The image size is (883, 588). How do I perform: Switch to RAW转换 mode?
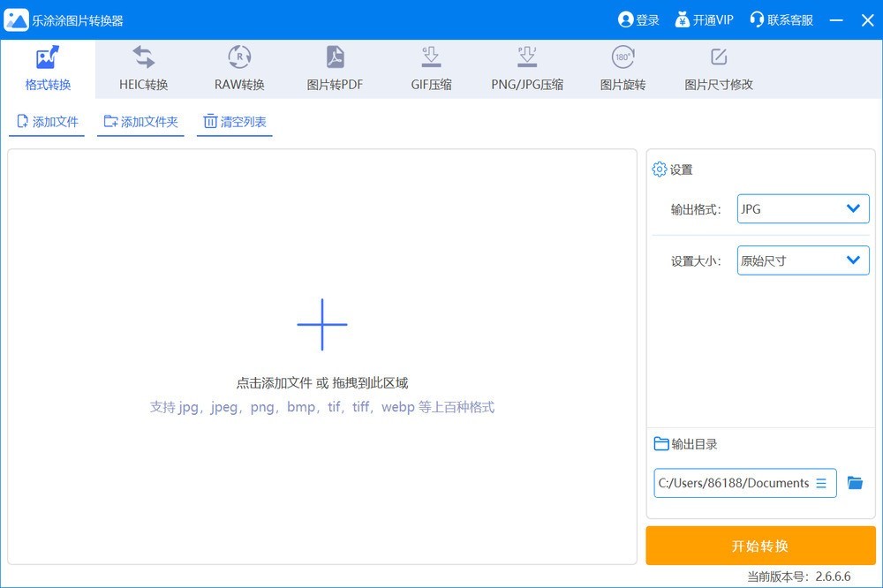[x=239, y=69]
